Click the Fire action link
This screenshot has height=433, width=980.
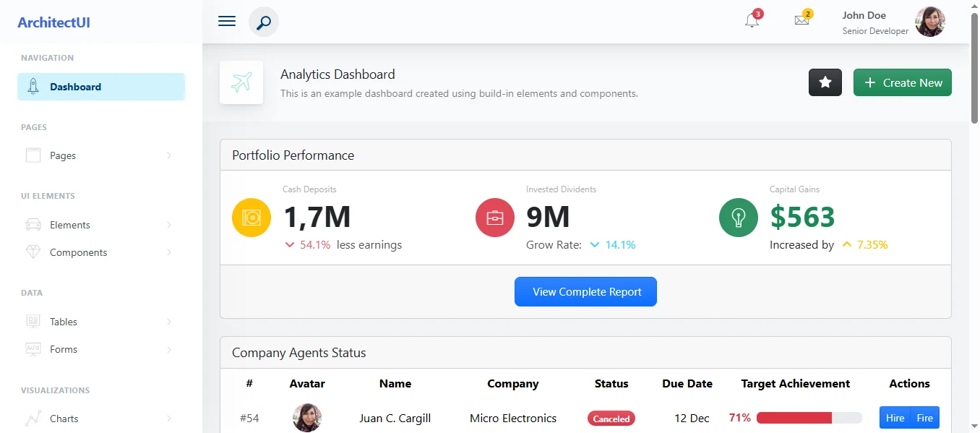[925, 417]
